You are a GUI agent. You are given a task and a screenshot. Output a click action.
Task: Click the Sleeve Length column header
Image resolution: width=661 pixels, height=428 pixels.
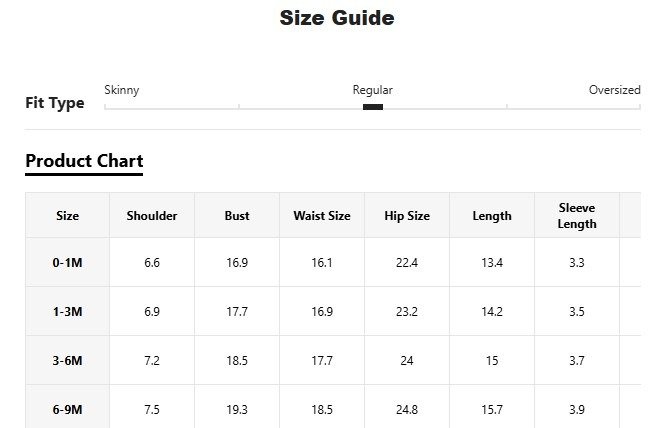point(577,216)
